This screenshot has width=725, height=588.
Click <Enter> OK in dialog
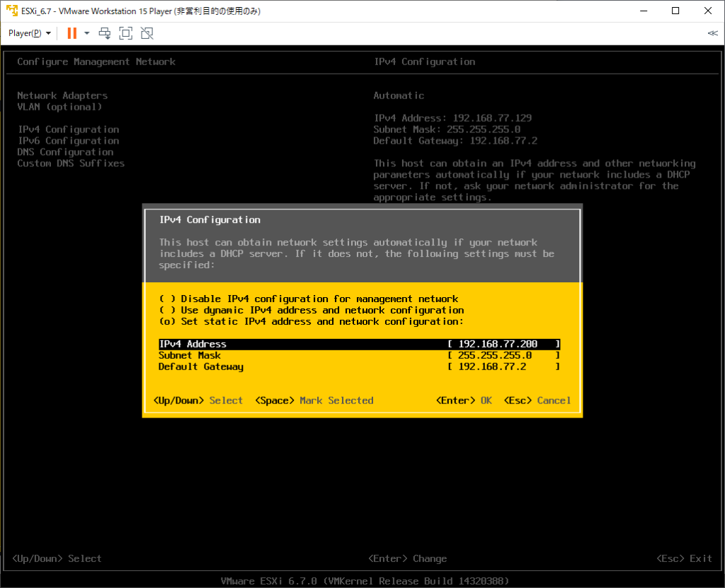click(x=464, y=400)
